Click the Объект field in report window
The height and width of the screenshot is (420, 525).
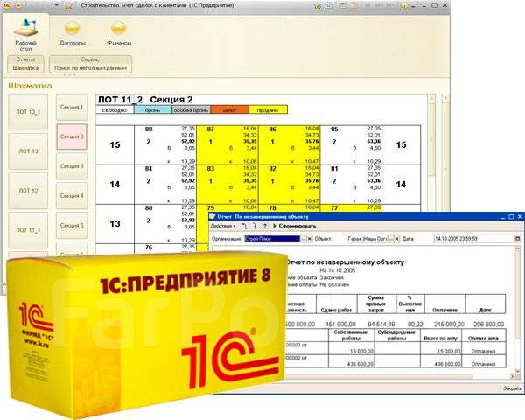pyautogui.click(x=367, y=239)
